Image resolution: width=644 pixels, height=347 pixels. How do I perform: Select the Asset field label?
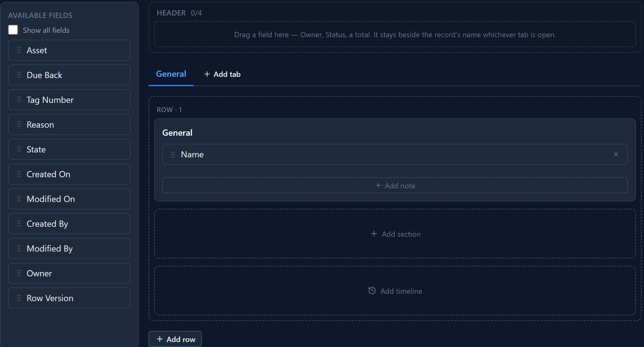tap(37, 50)
